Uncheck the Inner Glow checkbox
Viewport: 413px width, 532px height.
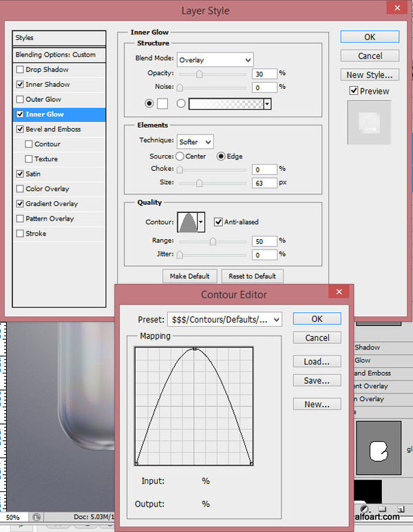(x=20, y=114)
